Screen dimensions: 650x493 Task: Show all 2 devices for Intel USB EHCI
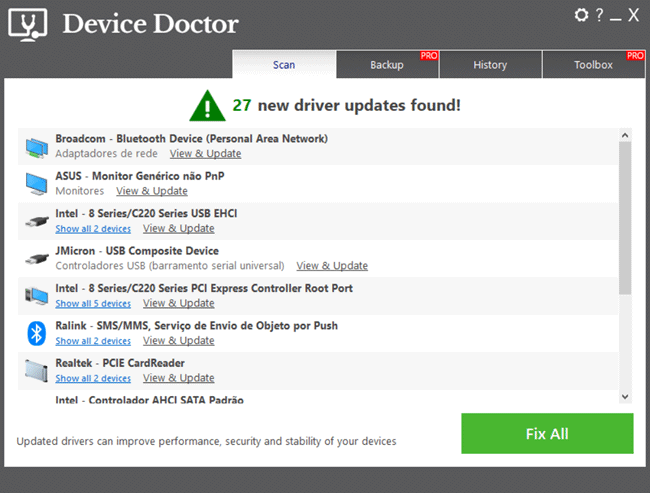(x=93, y=228)
